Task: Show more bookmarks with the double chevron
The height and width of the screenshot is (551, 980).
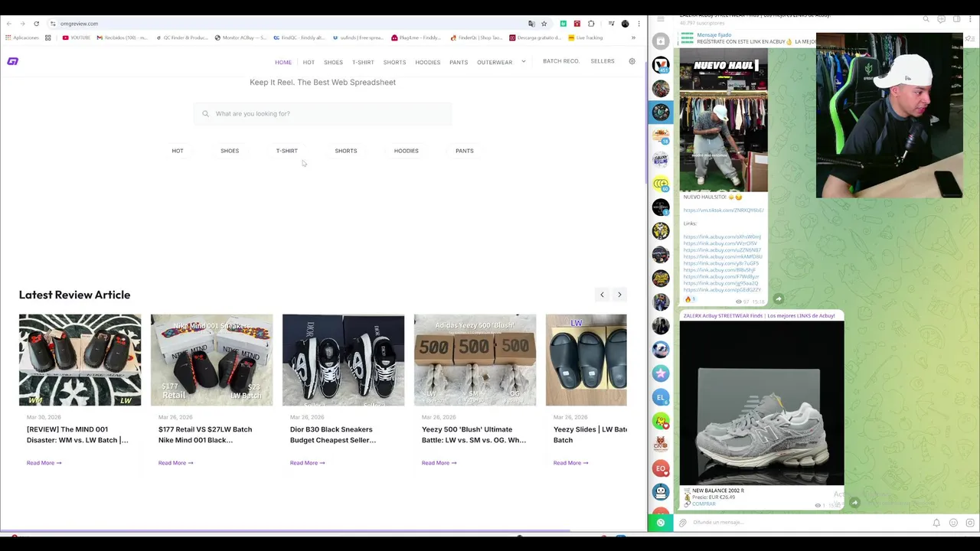Action: (633, 37)
